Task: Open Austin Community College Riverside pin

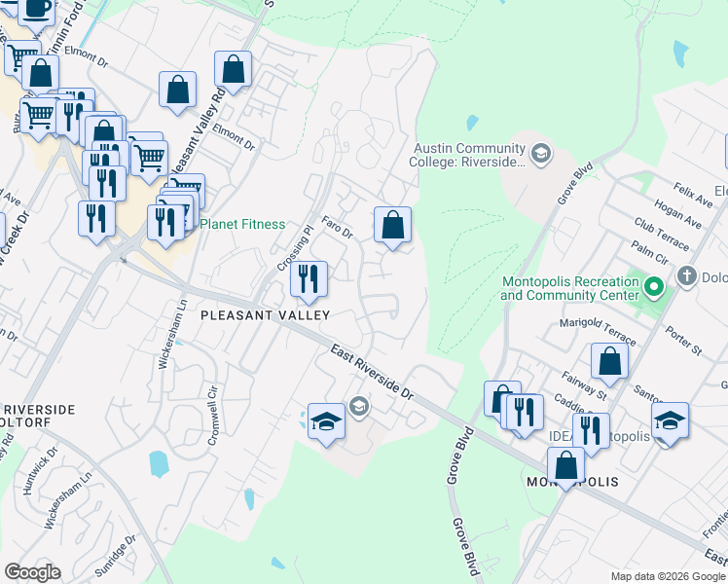Action: point(541,154)
